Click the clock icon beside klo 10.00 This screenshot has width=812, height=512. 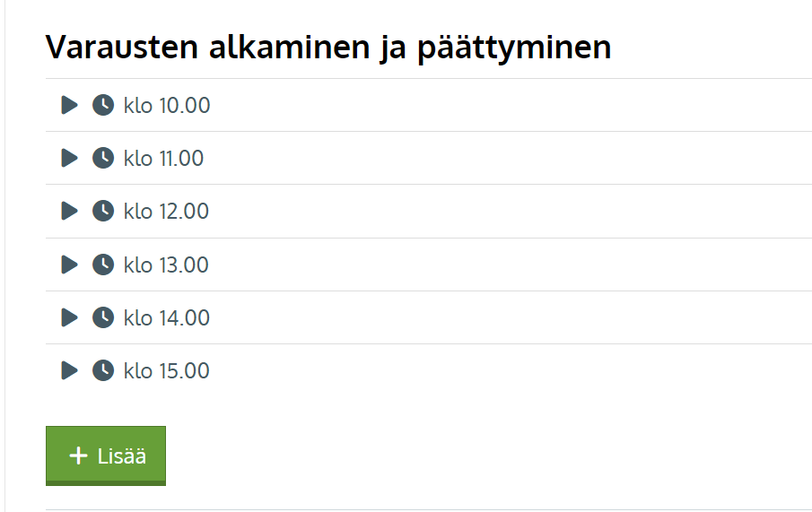point(103,106)
